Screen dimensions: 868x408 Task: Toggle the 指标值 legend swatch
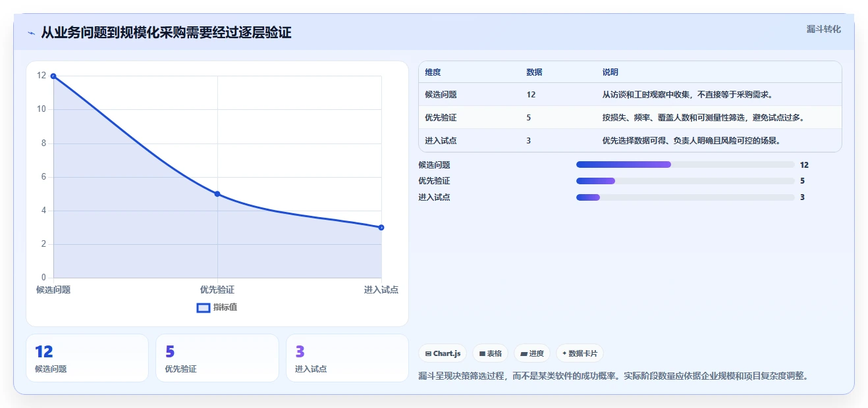coord(203,307)
